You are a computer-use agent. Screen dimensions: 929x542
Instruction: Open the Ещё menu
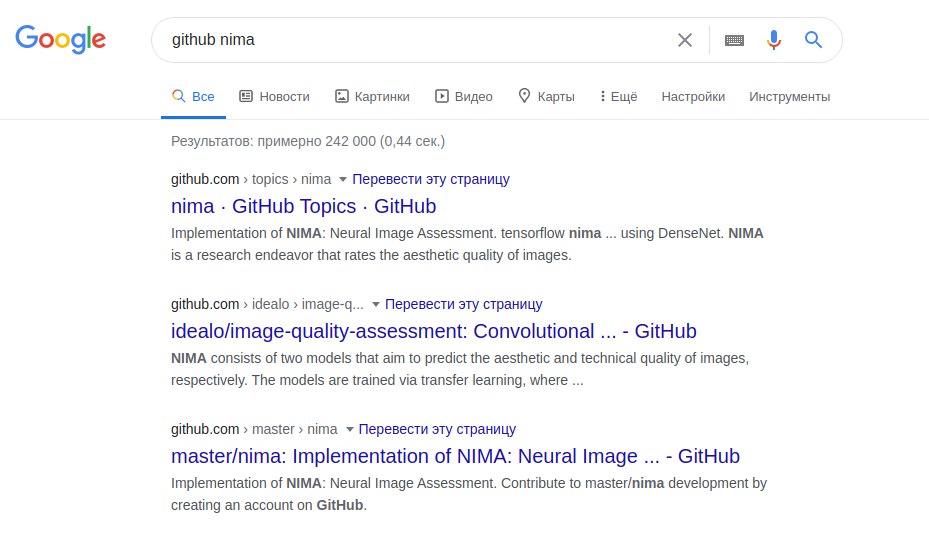point(618,97)
